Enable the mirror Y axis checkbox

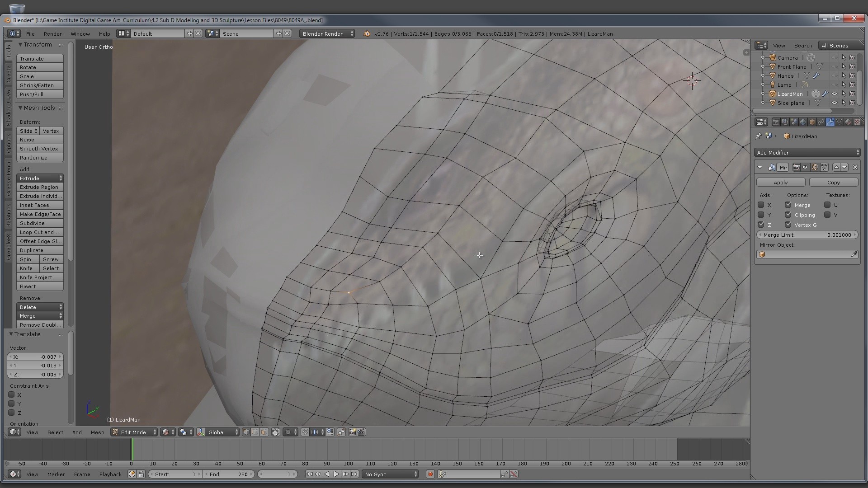[761, 215]
